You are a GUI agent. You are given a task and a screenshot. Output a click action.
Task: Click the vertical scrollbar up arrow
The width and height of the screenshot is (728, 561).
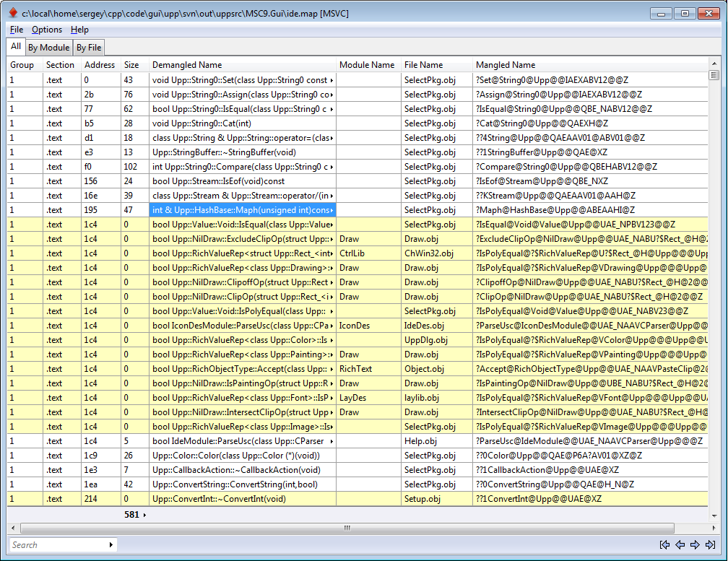click(x=714, y=75)
